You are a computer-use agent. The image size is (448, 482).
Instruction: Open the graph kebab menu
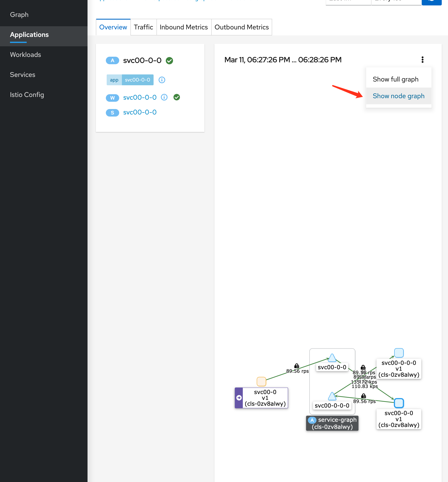(422, 60)
